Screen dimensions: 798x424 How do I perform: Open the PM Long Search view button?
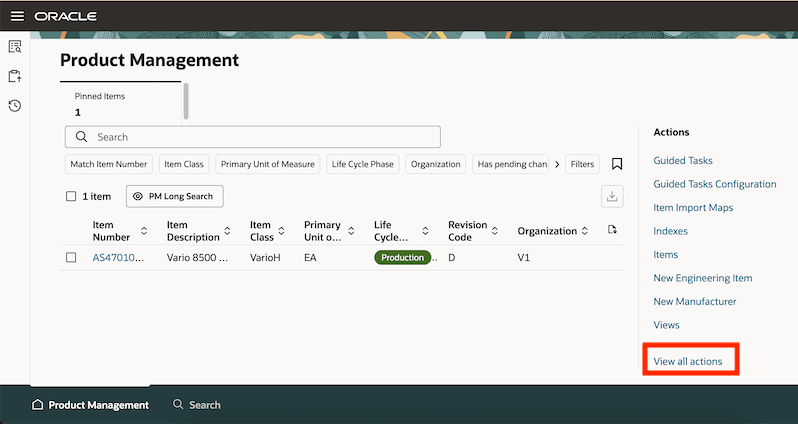point(175,196)
